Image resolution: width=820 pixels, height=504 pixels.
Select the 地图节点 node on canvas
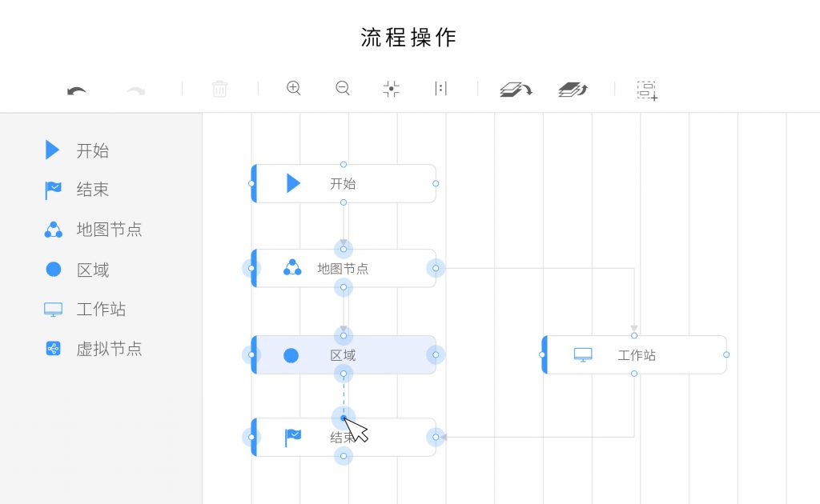click(x=344, y=269)
